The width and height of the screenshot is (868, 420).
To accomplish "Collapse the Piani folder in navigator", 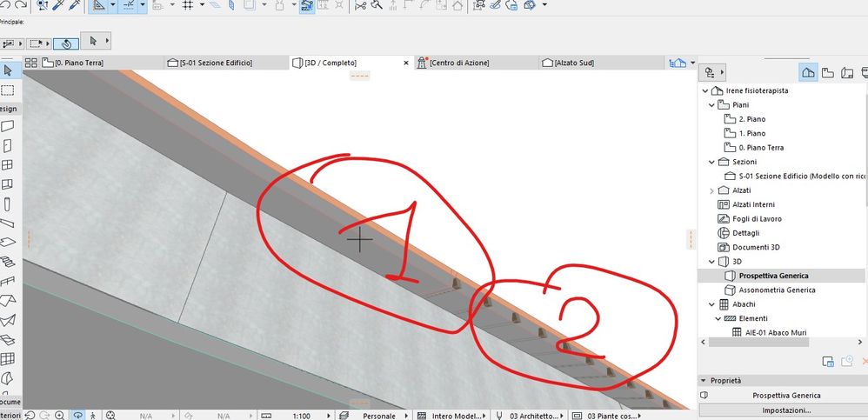I will pyautogui.click(x=712, y=105).
